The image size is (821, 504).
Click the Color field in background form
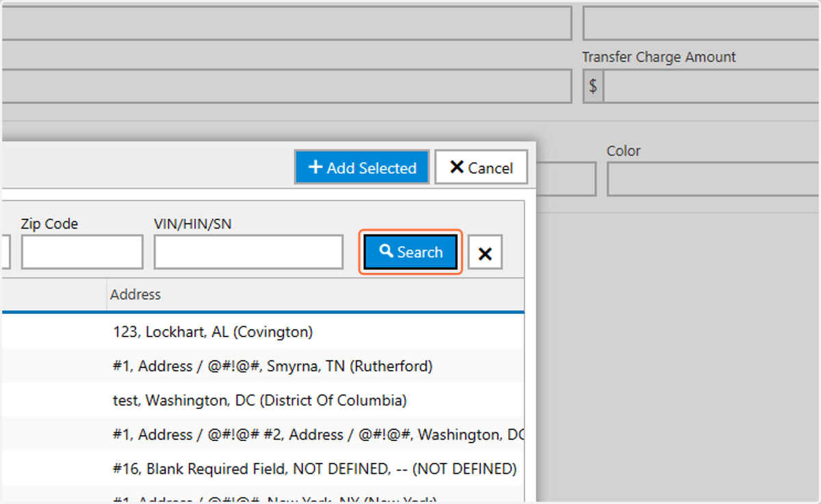pos(714,179)
